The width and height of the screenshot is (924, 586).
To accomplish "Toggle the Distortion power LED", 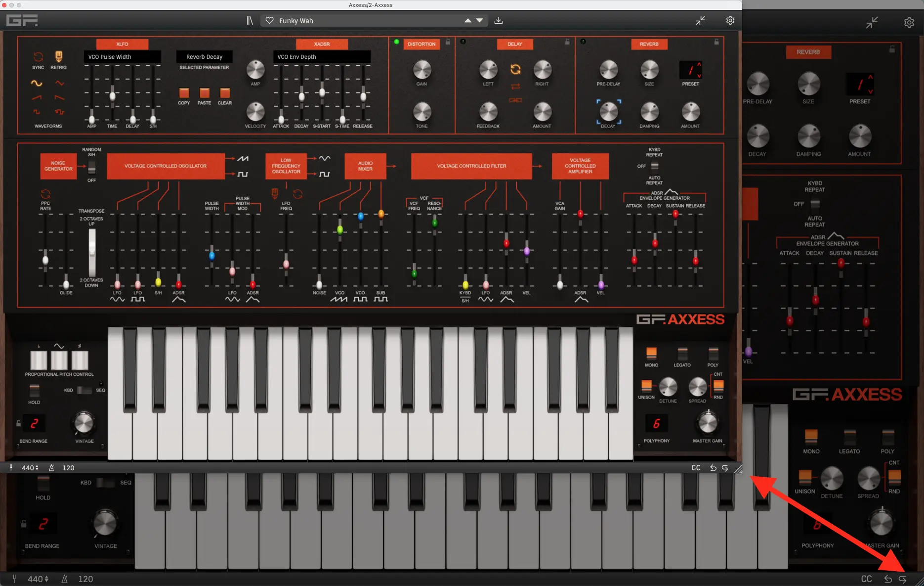I will point(396,42).
